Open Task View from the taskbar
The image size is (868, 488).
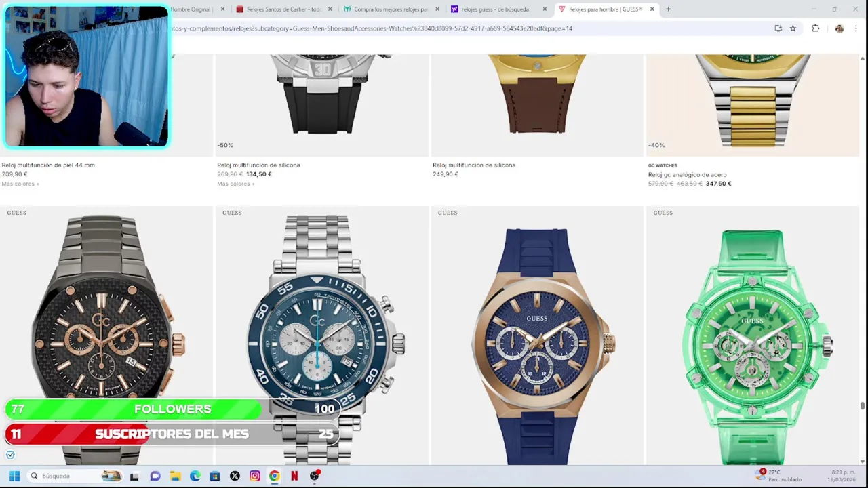[134, 476]
